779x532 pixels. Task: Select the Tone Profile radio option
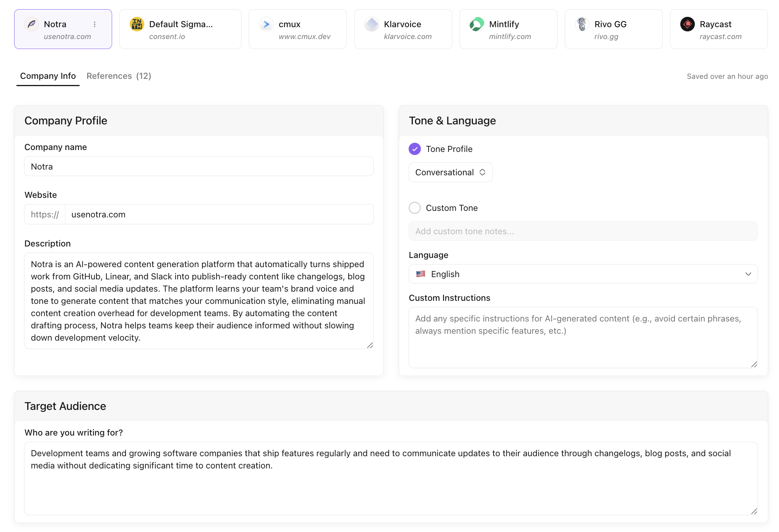click(415, 149)
